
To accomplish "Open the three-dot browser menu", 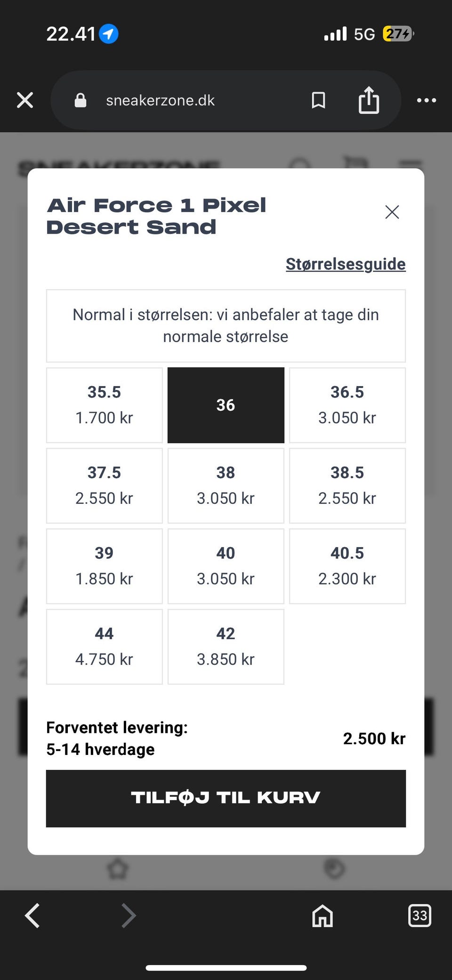I will (x=426, y=100).
